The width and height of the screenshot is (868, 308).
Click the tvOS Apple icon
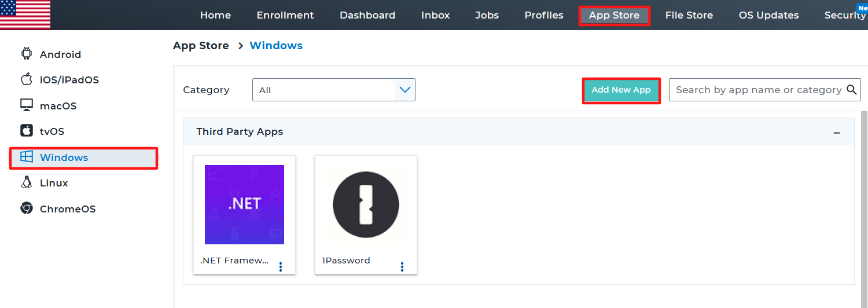pos(27,131)
